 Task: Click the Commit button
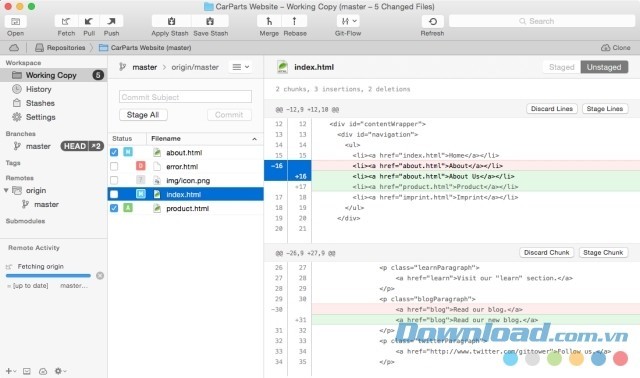[229, 115]
